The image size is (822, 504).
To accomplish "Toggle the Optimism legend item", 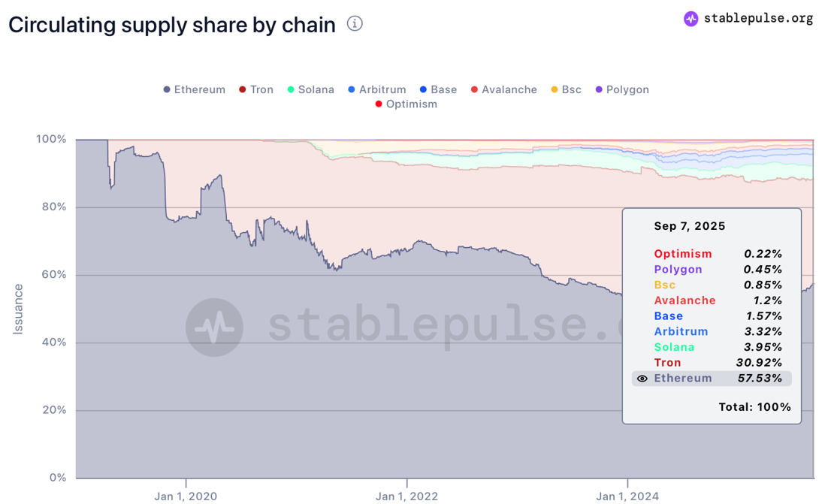I will pyautogui.click(x=406, y=104).
